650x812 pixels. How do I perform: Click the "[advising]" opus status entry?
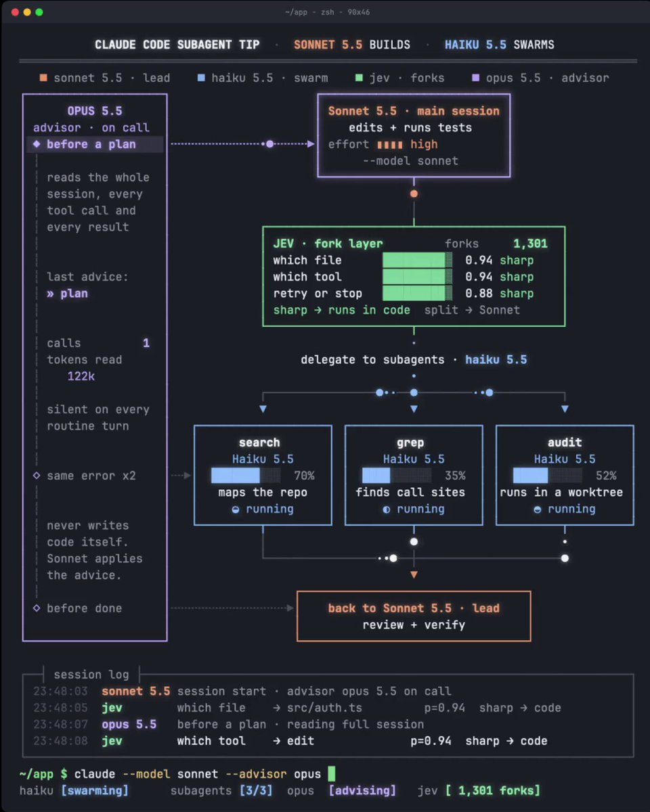pyautogui.click(x=362, y=790)
